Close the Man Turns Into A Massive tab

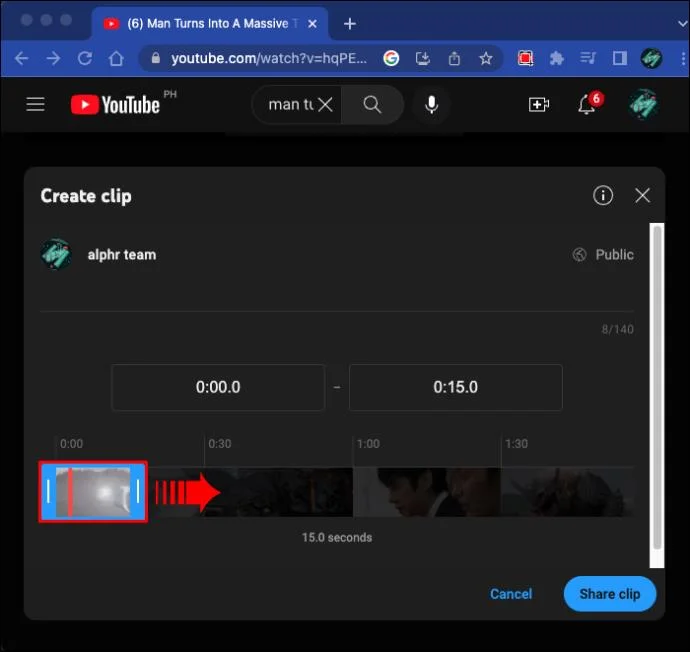pyautogui.click(x=312, y=24)
